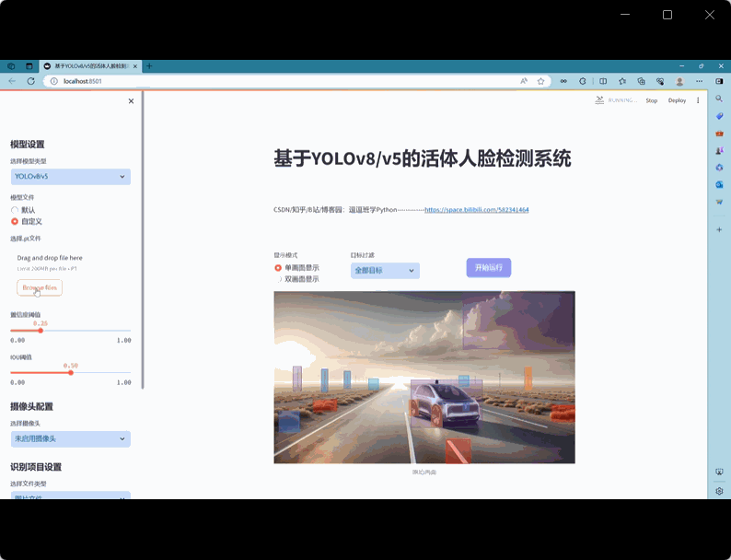Open the 选择模型类型 YOLOv8/v5 dropdown
The width and height of the screenshot is (731, 560).
coord(71,177)
